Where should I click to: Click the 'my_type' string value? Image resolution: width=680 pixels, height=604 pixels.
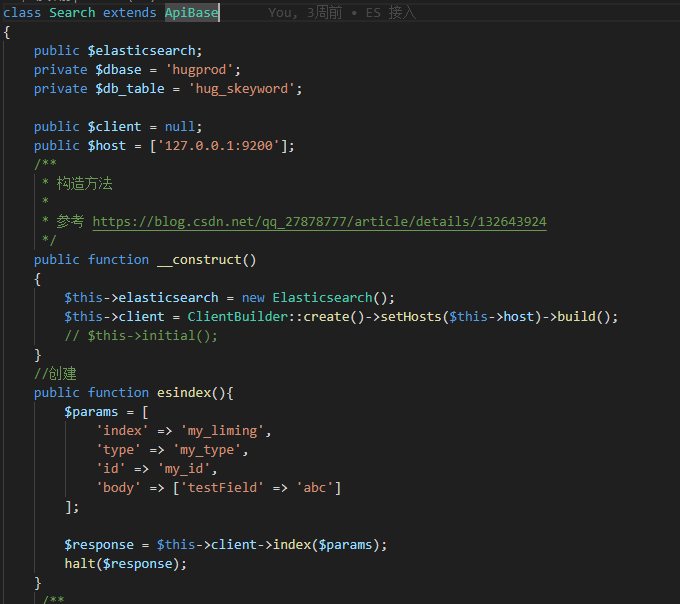(x=207, y=450)
